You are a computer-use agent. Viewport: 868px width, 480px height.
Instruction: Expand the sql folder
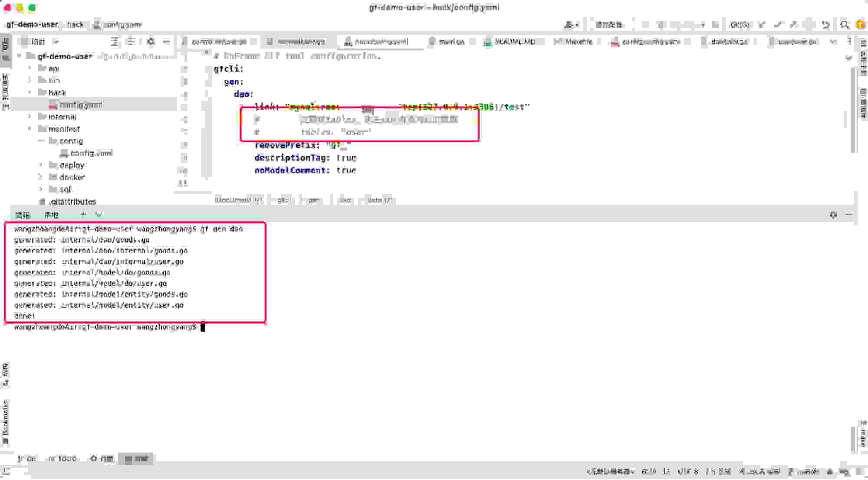(x=41, y=189)
